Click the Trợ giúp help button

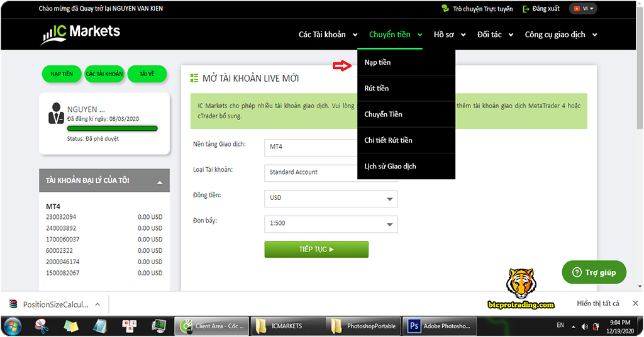594,272
